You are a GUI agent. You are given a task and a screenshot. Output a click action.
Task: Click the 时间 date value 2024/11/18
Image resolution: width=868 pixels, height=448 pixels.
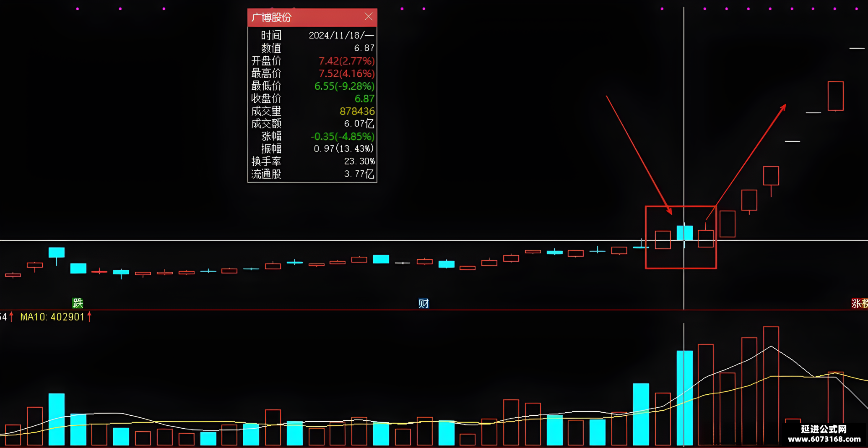pyautogui.click(x=341, y=35)
